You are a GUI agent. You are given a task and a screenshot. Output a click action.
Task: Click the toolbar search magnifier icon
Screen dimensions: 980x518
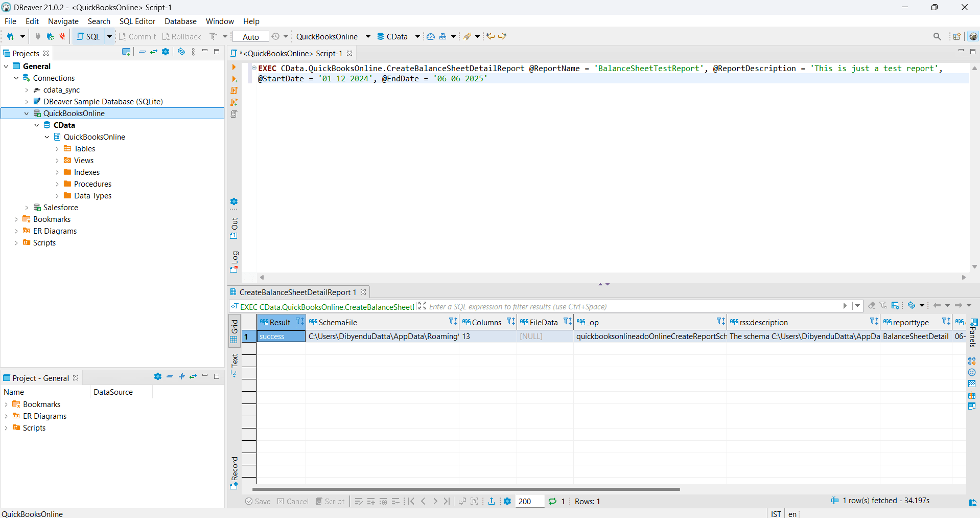[x=937, y=37]
